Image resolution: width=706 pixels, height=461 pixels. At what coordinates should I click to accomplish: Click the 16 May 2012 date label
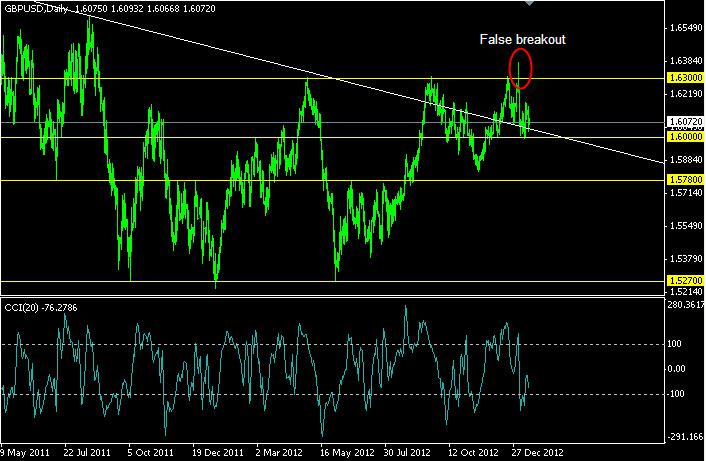pyautogui.click(x=346, y=452)
